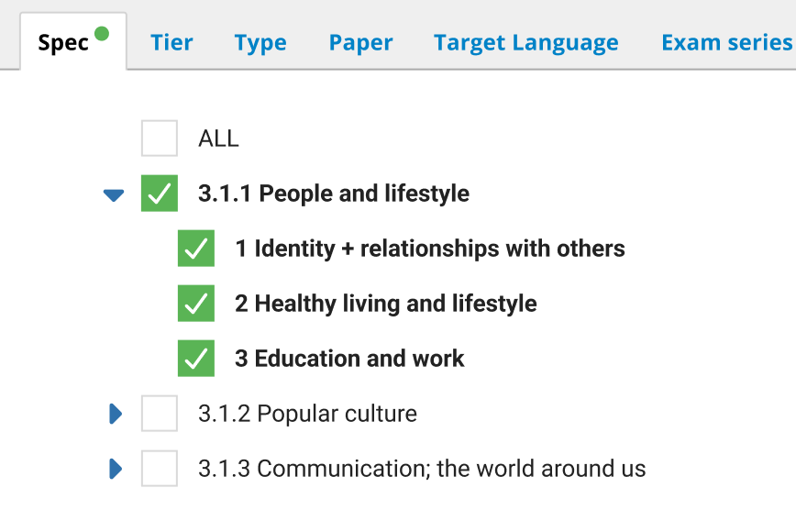Open the Exam series tab

726,42
